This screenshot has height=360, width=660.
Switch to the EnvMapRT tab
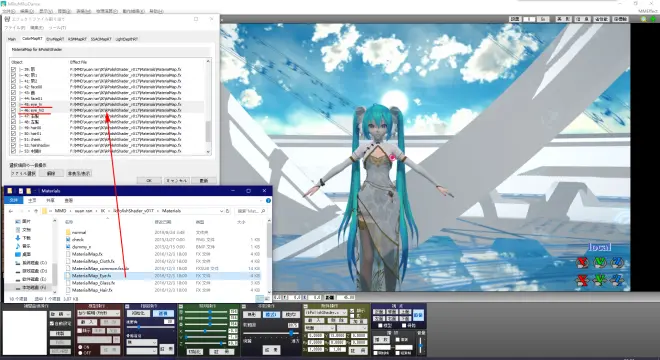(55, 39)
